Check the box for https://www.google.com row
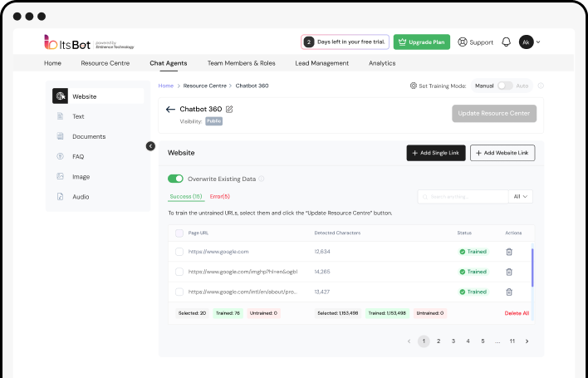Screen dimensions: 588x378 (179, 252)
